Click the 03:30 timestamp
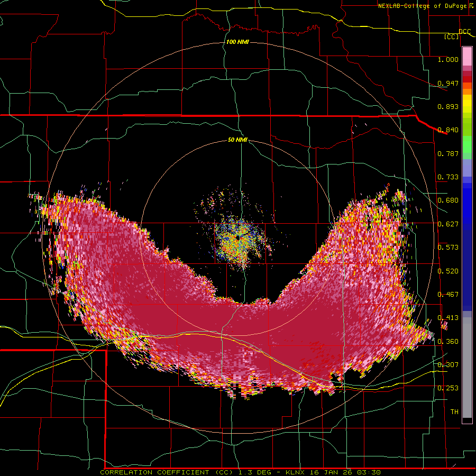The image size is (476, 476). [x=368, y=472]
